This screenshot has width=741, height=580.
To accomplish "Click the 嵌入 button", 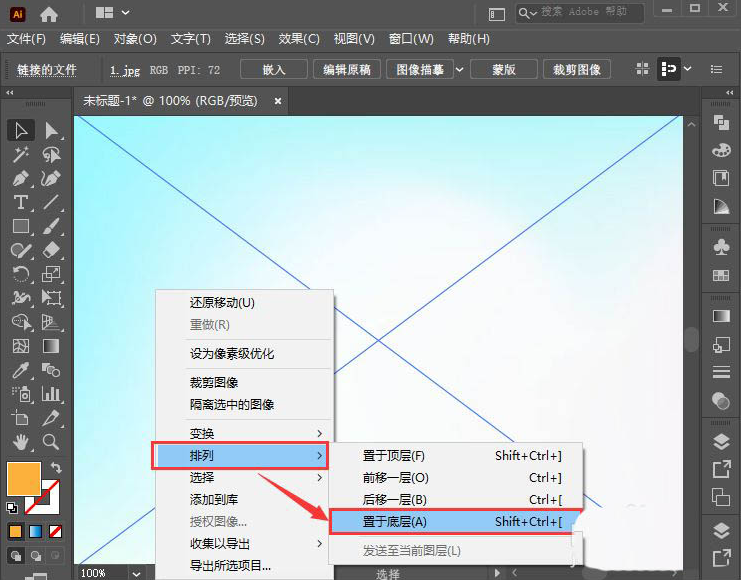I will 274,69.
